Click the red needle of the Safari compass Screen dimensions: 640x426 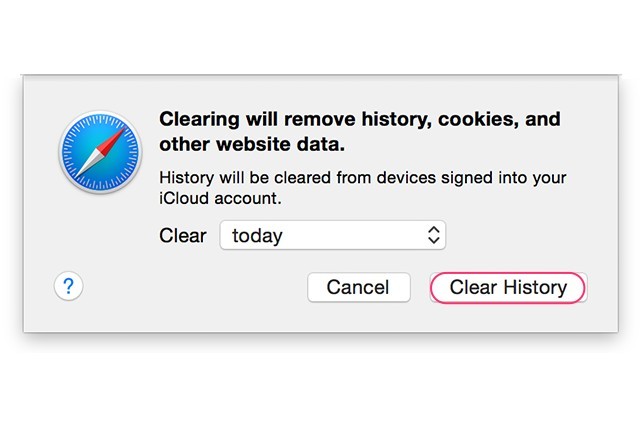click(111, 142)
